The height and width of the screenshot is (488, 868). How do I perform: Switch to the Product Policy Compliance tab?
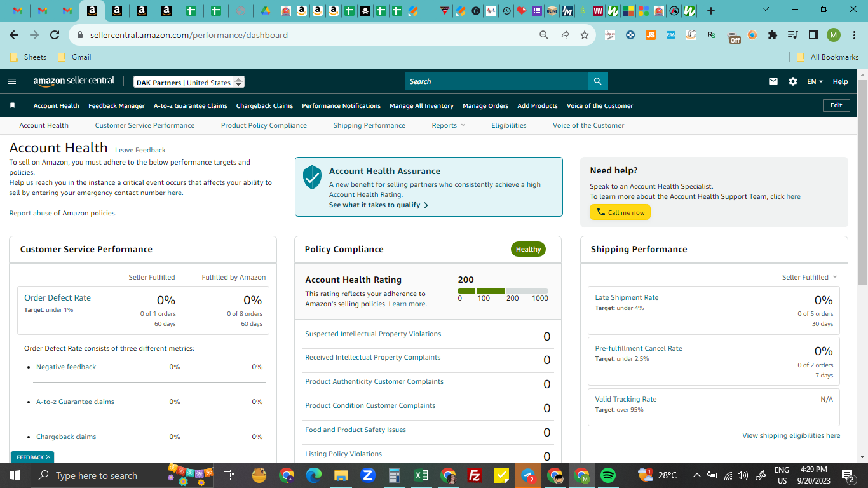[264, 125]
